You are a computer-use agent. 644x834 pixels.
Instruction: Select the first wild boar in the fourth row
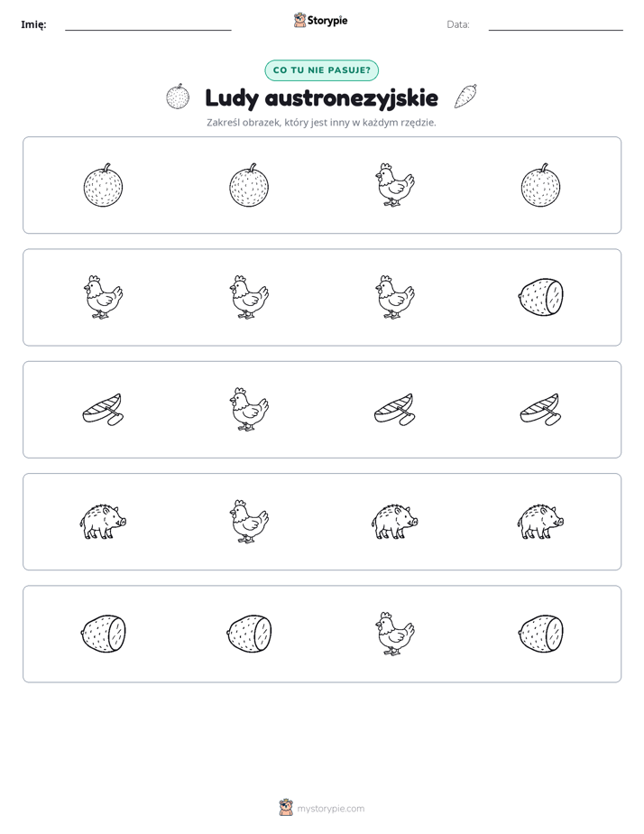tap(103, 522)
